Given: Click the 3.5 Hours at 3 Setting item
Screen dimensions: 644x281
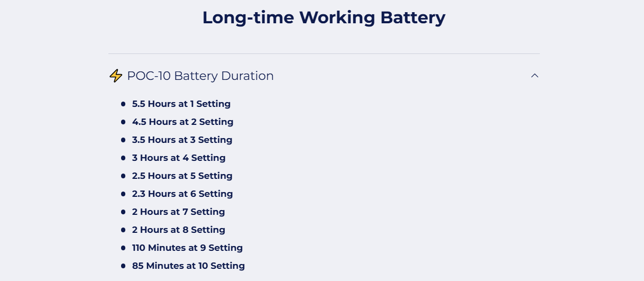Looking at the screenshot, I should click(x=182, y=140).
